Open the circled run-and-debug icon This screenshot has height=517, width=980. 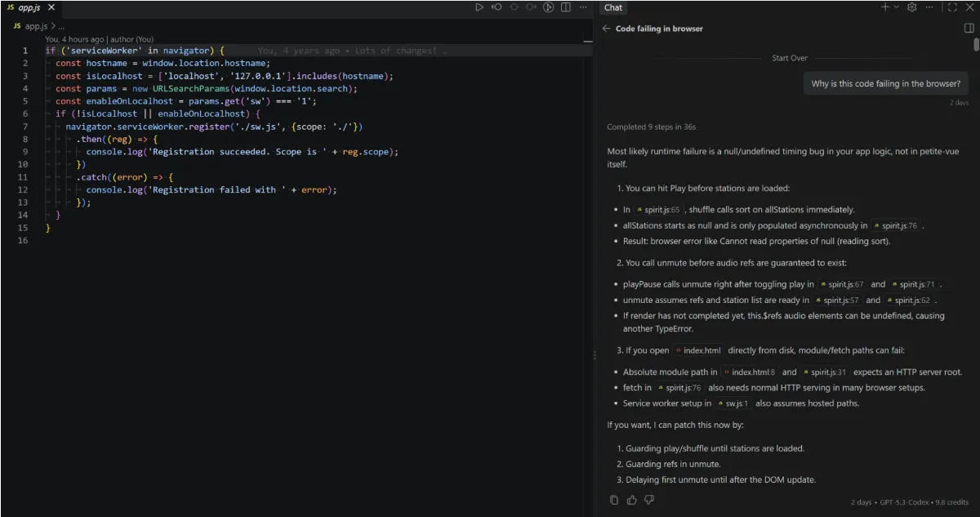pyautogui.click(x=549, y=7)
